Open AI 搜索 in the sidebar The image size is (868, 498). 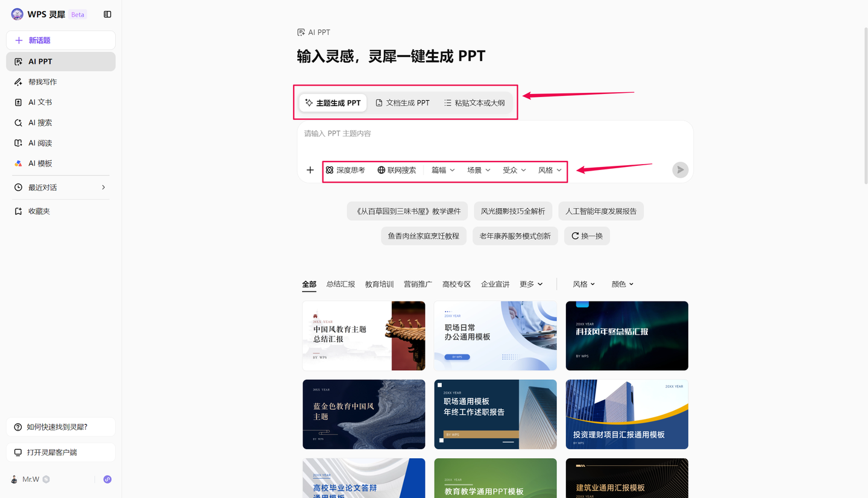[x=61, y=123]
